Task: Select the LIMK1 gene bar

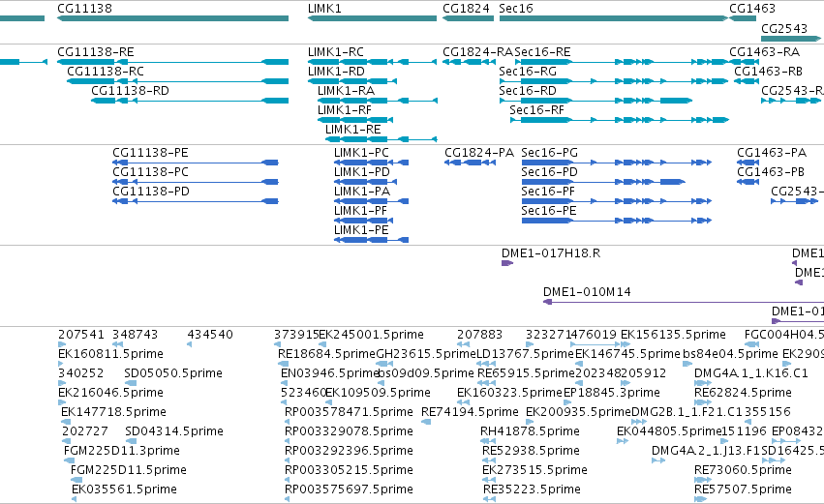Action: (x=372, y=18)
